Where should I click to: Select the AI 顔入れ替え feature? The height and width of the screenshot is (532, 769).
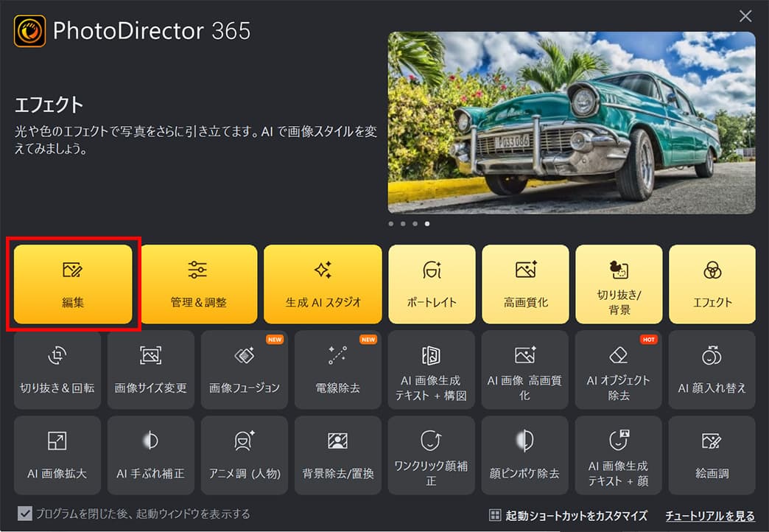[x=712, y=369]
